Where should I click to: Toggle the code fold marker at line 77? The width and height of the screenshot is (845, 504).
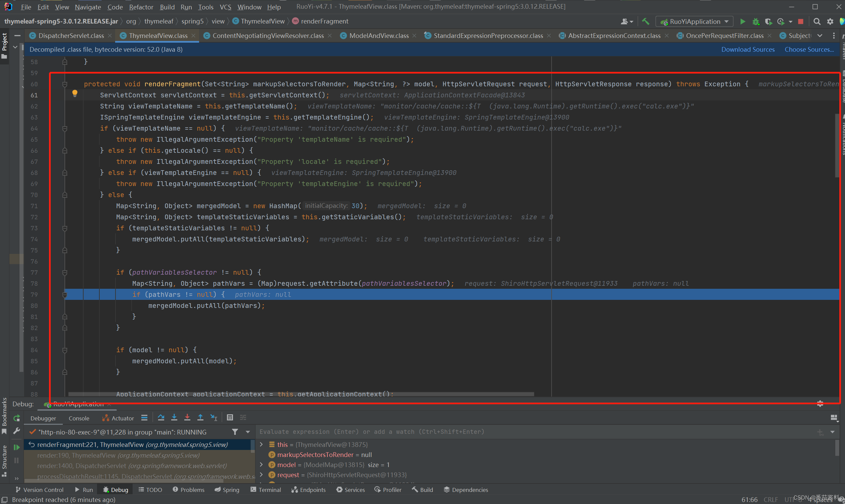[65, 272]
